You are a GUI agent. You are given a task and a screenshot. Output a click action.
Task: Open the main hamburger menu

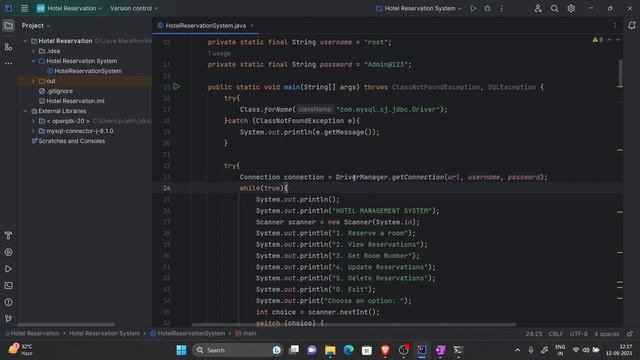point(24,8)
